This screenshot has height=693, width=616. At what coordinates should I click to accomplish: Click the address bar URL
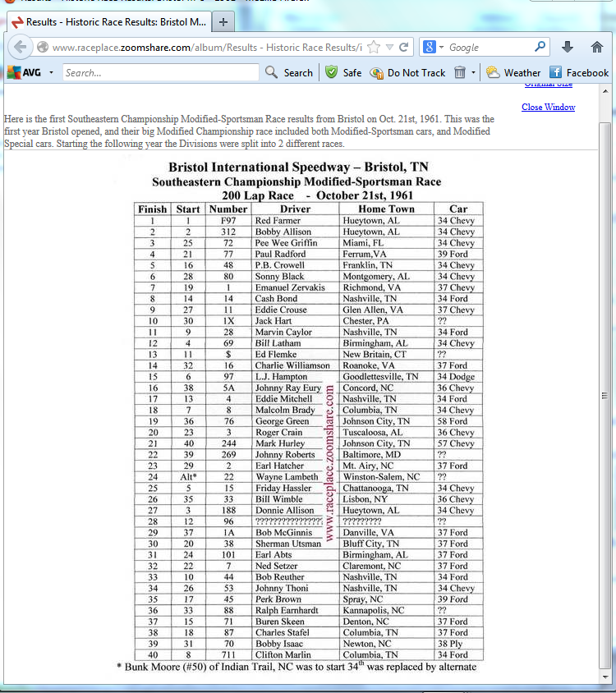[x=207, y=48]
